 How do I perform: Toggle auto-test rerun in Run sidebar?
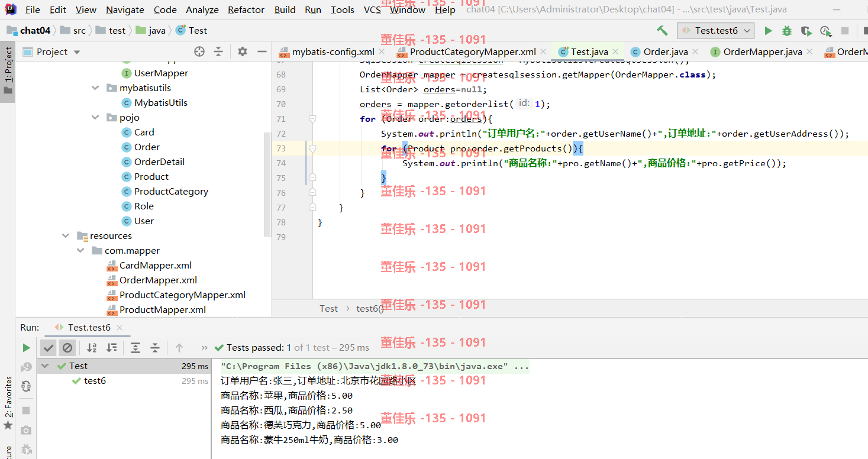[x=26, y=386]
